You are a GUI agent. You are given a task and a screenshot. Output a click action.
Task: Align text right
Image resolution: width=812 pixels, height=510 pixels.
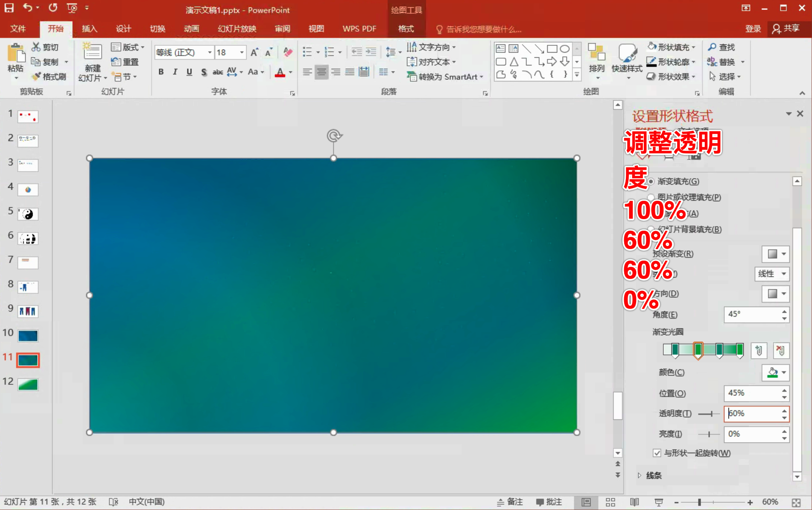336,72
